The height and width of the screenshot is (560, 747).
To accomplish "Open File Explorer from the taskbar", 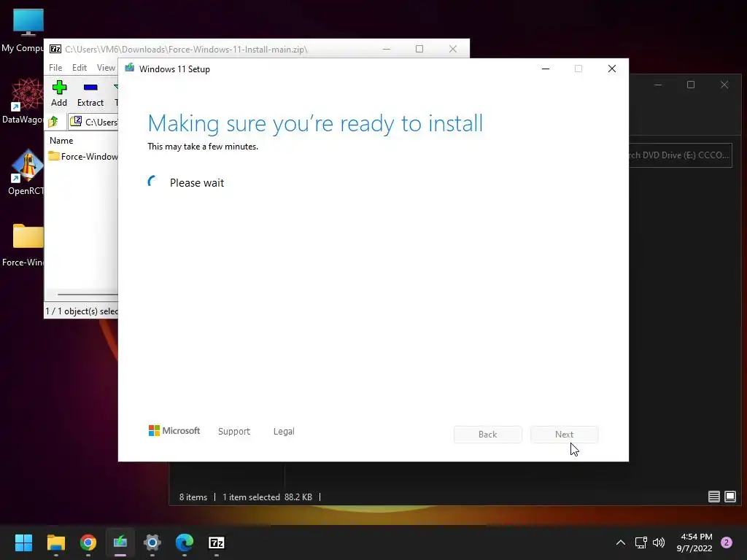I will click(x=55, y=542).
